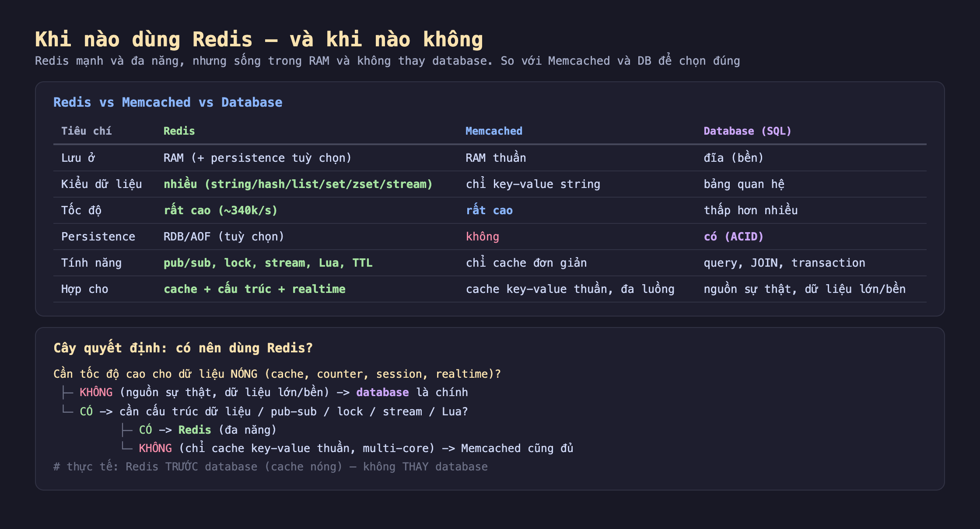Select the 'Lưu ở' row label
This screenshot has width=980, height=529.
[x=78, y=158]
